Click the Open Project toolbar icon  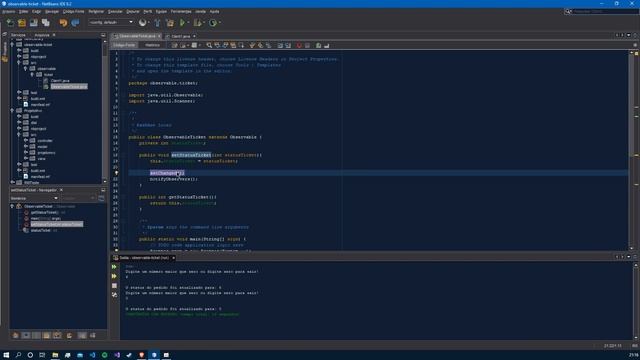click(34, 23)
